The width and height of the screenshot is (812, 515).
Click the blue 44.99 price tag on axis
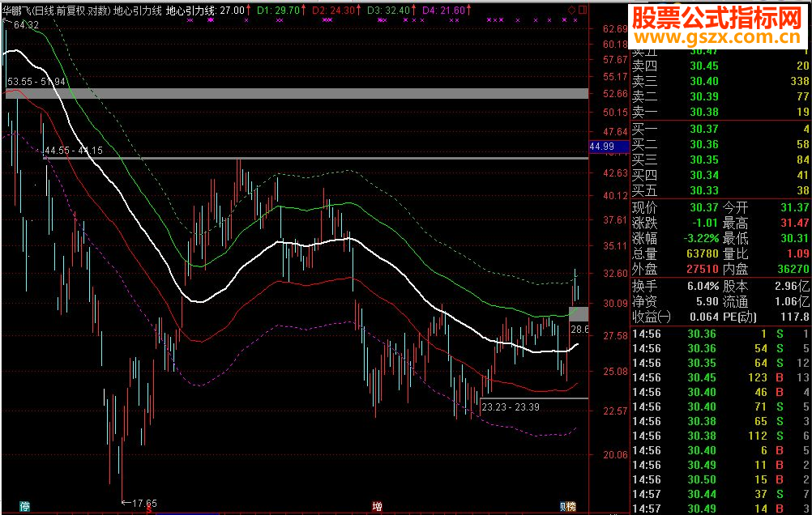609,147
